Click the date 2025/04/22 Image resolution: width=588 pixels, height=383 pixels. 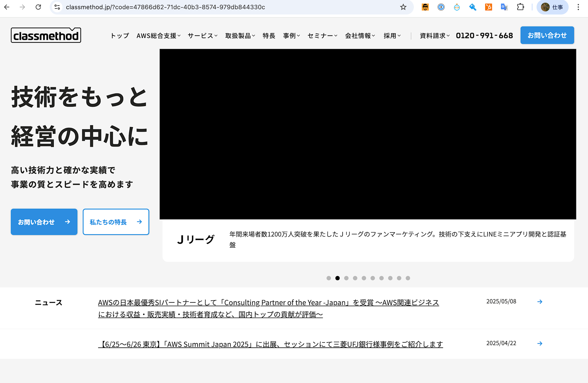[501, 343]
